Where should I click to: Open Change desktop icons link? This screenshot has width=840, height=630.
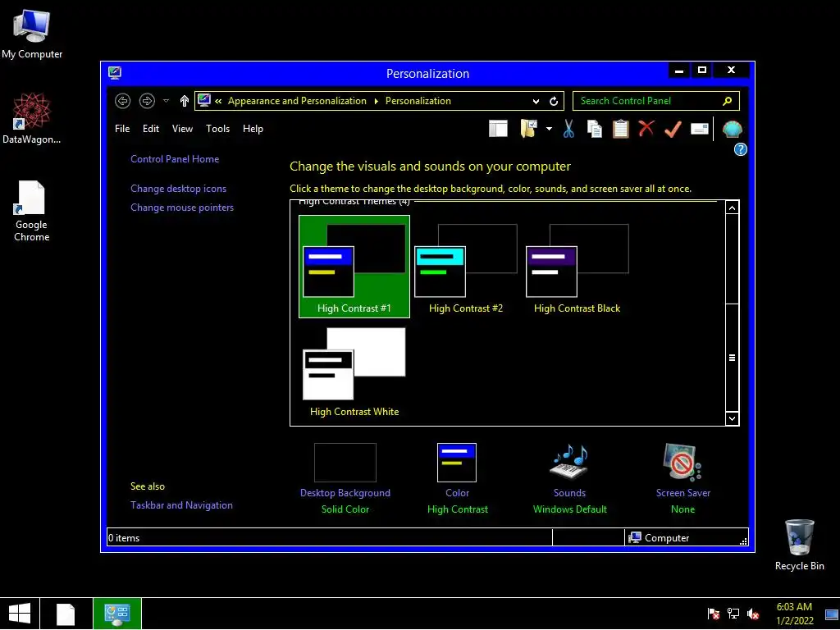(x=178, y=189)
